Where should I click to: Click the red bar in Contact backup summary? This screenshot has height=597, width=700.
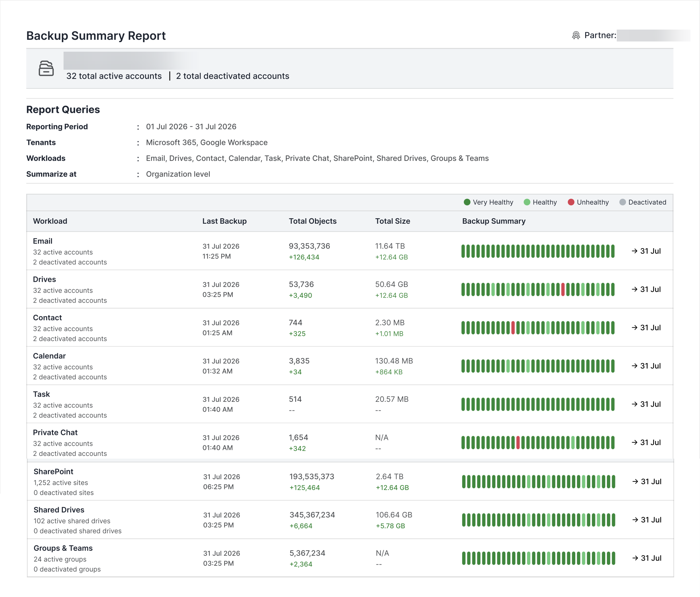pyautogui.click(x=513, y=328)
